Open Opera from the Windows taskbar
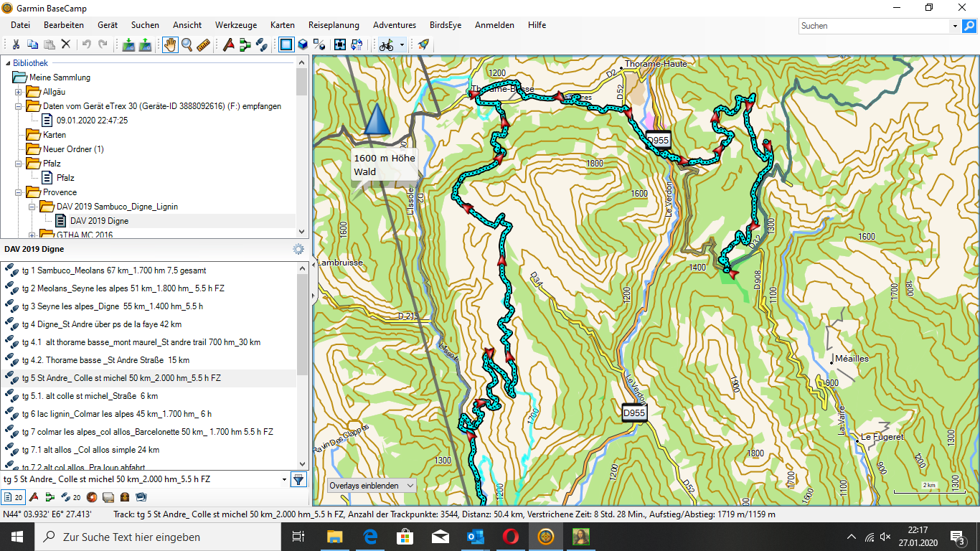The image size is (980, 551). pyautogui.click(x=510, y=537)
